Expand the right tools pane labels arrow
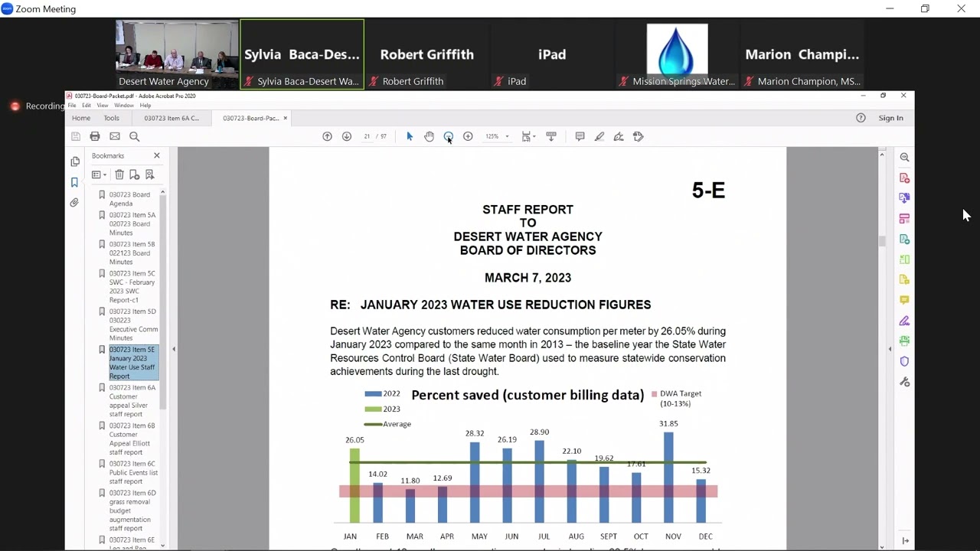The height and width of the screenshot is (551, 980). pos(905,541)
